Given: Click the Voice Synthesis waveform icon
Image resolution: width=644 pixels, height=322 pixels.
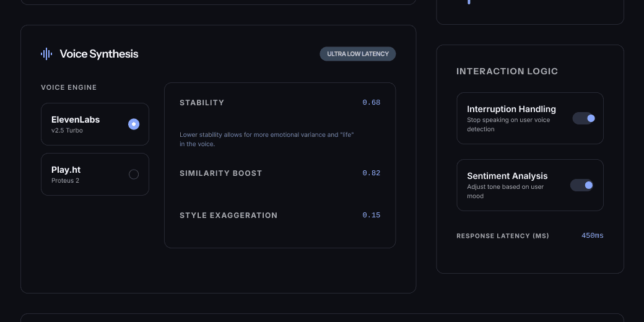Looking at the screenshot, I should point(46,54).
